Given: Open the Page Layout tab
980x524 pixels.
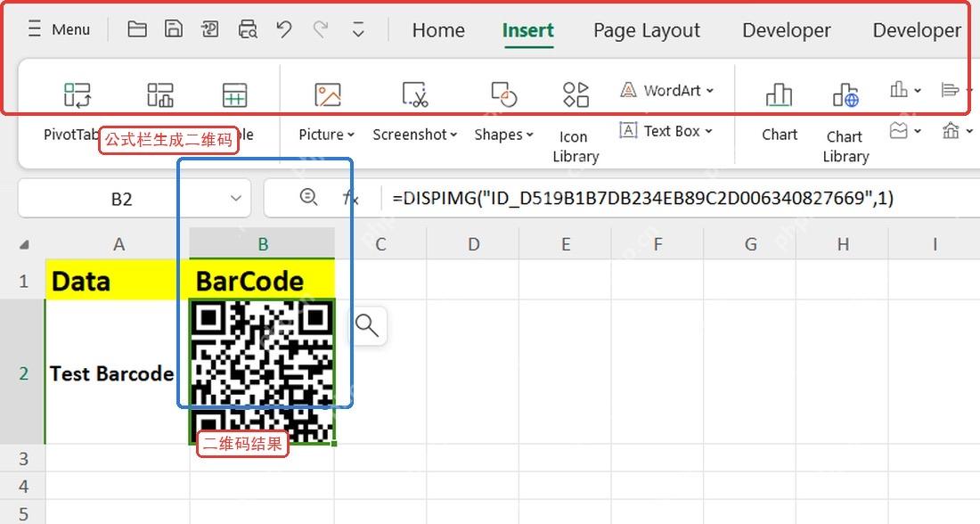Looking at the screenshot, I should click(x=647, y=30).
